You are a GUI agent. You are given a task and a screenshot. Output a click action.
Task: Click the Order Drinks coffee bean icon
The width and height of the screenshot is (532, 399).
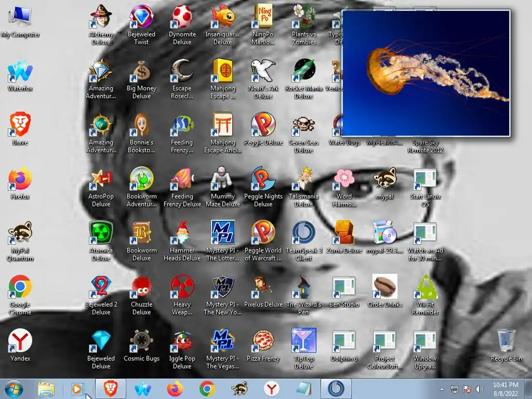(x=384, y=291)
